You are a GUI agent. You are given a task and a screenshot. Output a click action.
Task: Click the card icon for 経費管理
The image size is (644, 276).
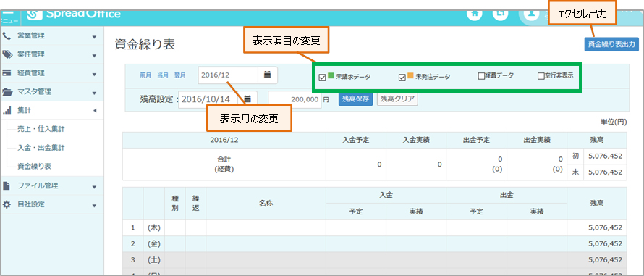click(7, 73)
